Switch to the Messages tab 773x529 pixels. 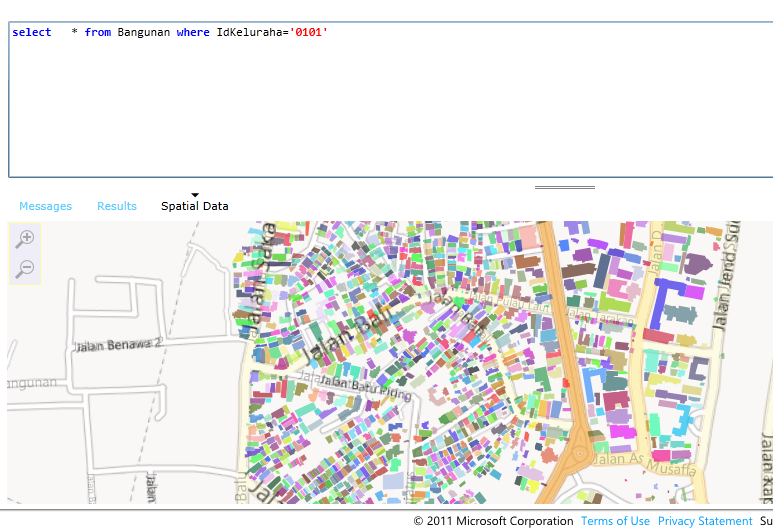[x=46, y=206]
